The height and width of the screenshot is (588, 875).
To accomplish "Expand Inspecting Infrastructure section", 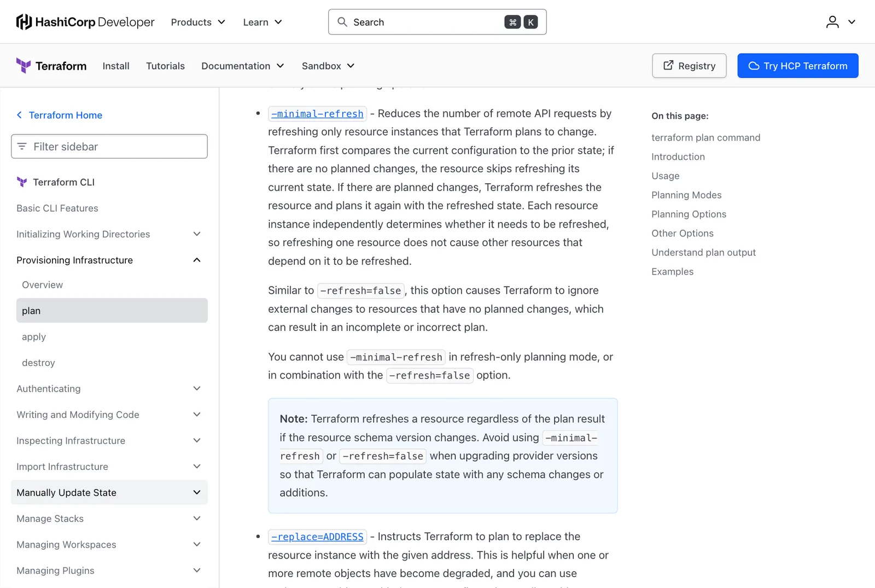I will pyautogui.click(x=109, y=441).
